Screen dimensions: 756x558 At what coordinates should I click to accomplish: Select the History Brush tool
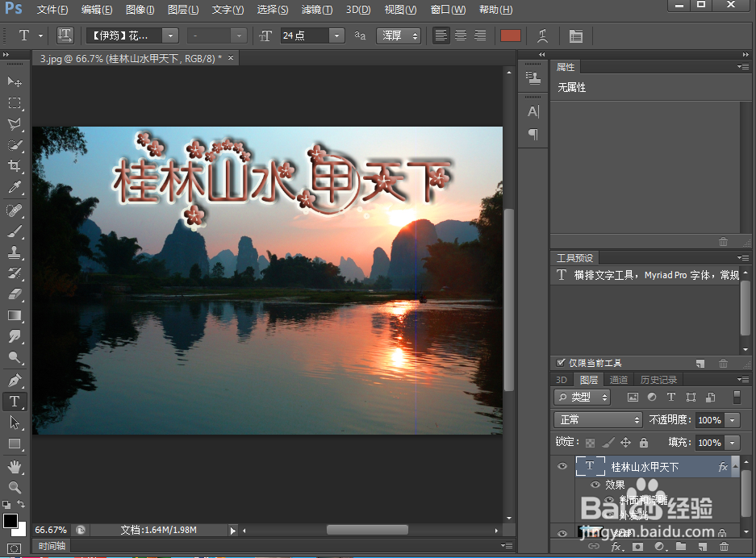[x=15, y=273]
